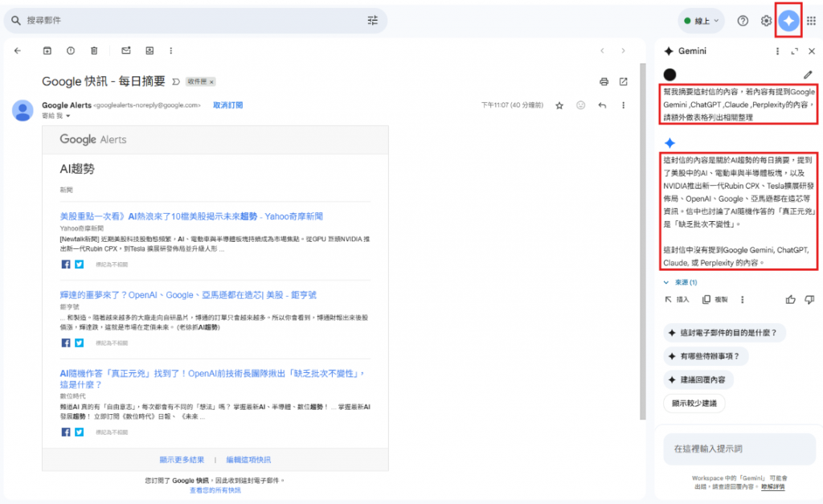Open Gmail settings gear

tap(766, 20)
